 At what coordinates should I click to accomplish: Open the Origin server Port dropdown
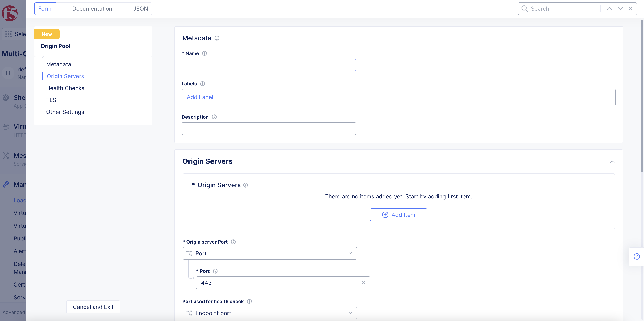click(269, 253)
